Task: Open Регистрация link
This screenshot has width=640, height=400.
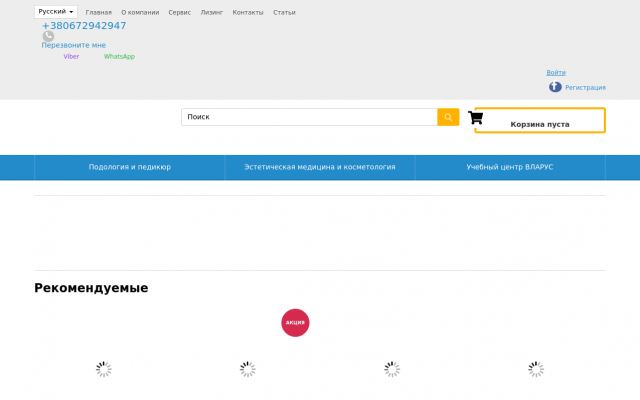Action: click(585, 87)
